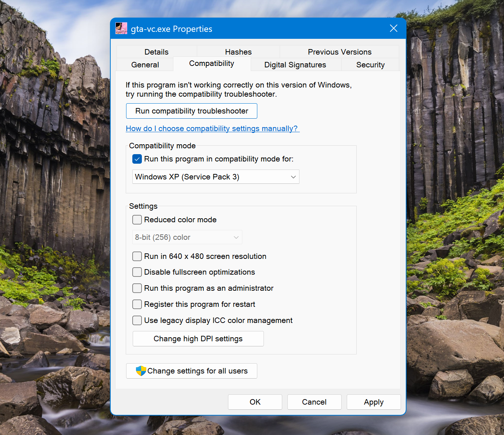Click the gta-vc.exe icon in title bar
The width and height of the screenshot is (504, 435).
coord(121,29)
